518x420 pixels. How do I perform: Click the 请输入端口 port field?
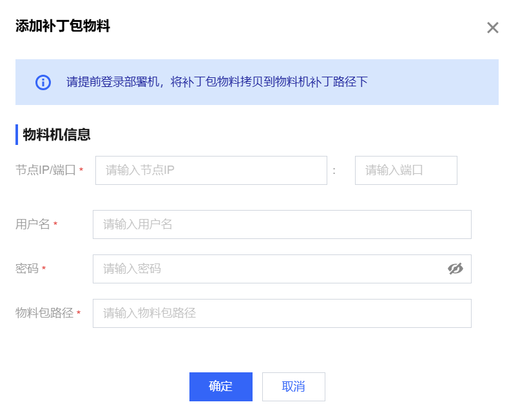[405, 171]
